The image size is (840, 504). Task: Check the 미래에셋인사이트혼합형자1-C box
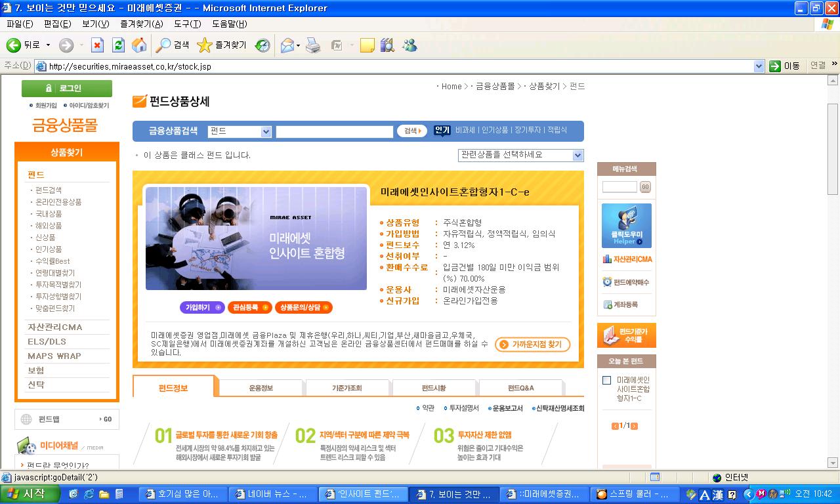point(606,380)
